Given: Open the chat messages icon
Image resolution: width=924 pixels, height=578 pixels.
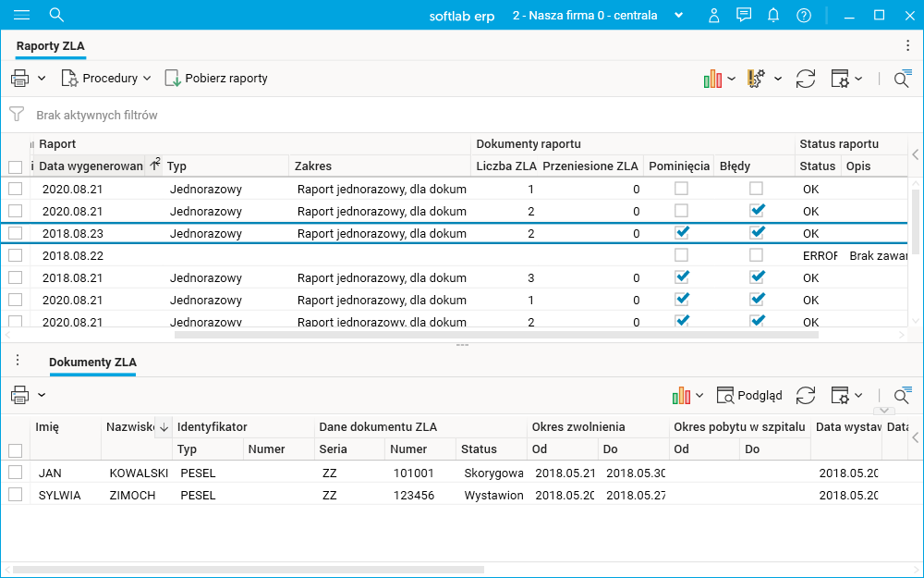Looking at the screenshot, I should (744, 15).
